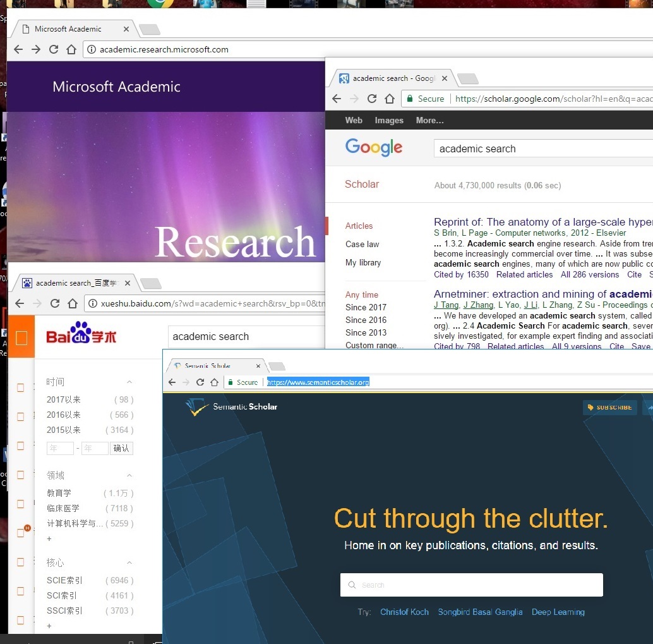Select Case law in Scholar sidebar
Image resolution: width=653 pixels, height=644 pixels.
click(x=362, y=244)
